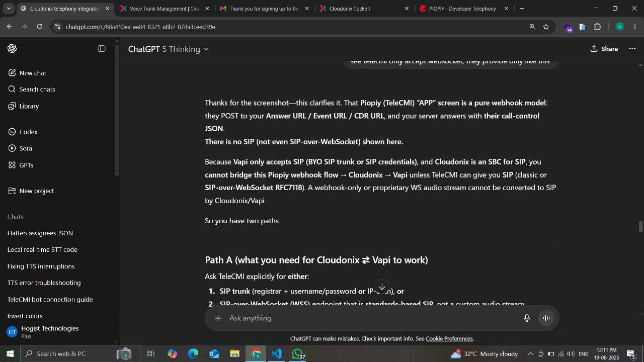Bookmark this page with the star icon
The width and height of the screenshot is (644, 362).
point(546,27)
